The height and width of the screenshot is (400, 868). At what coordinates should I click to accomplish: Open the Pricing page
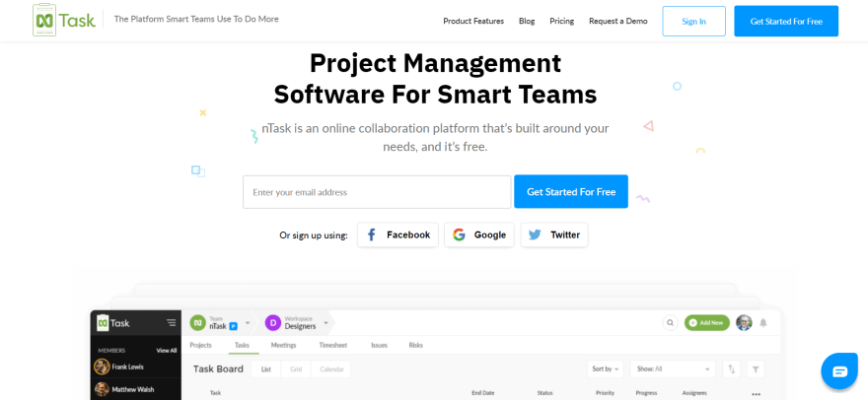point(561,21)
